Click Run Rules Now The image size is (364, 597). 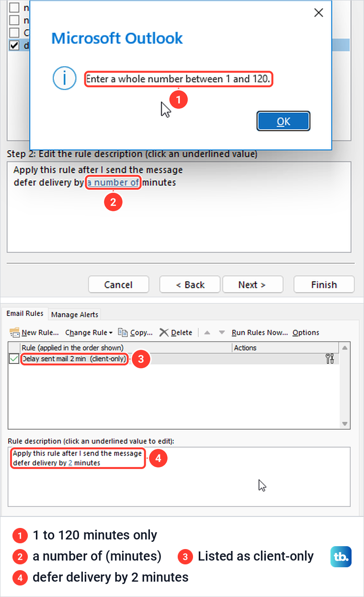260,332
